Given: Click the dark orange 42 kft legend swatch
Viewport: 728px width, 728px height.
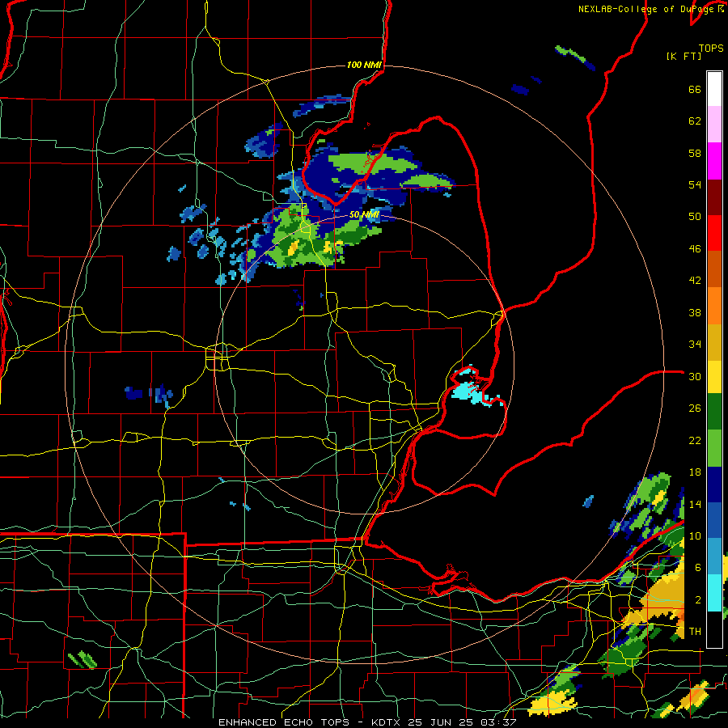Looking at the screenshot, I should point(714,269).
